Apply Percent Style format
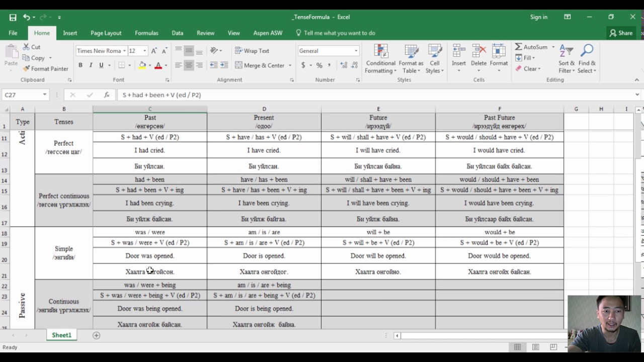Image resolution: width=644 pixels, height=362 pixels. 319,65
